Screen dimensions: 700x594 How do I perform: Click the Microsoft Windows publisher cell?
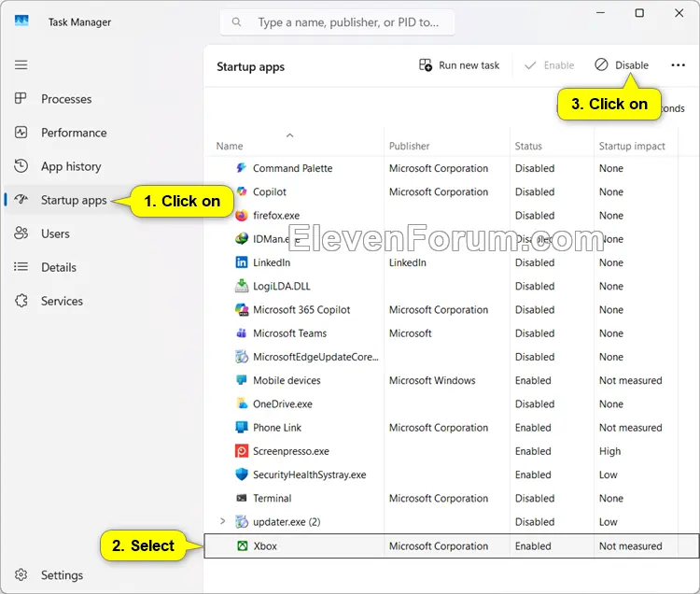click(432, 380)
